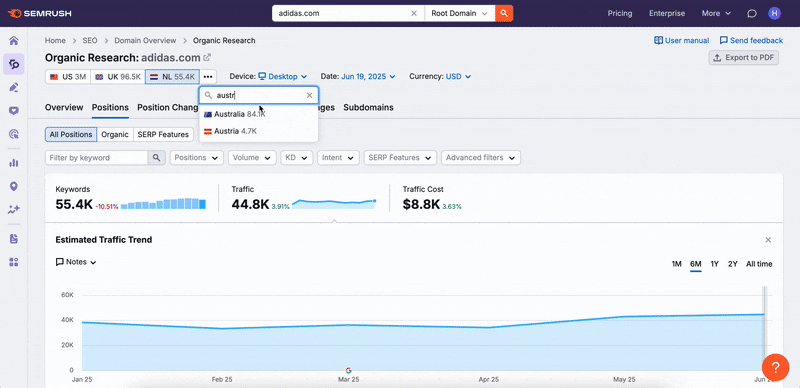Image resolution: width=800 pixels, height=388 pixels.
Task: Close the Estimated Traffic Trend panel
Action: point(768,240)
